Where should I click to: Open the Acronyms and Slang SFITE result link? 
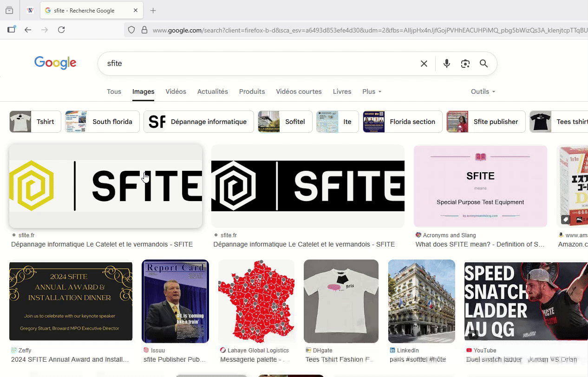tap(480, 244)
